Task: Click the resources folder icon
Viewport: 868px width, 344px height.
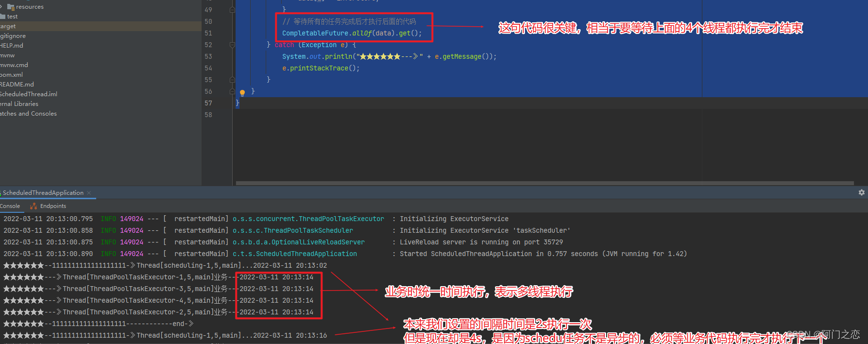Action: pyautogui.click(x=11, y=7)
